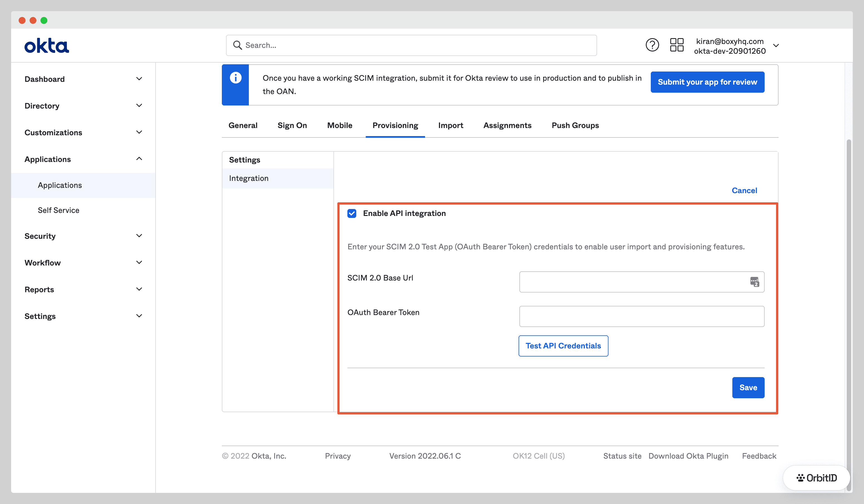
Task: Select Applications sub-item in sidebar
Action: (83, 185)
